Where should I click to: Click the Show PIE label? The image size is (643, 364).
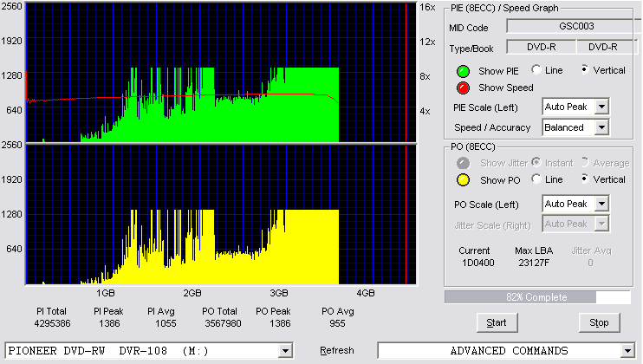498,71
